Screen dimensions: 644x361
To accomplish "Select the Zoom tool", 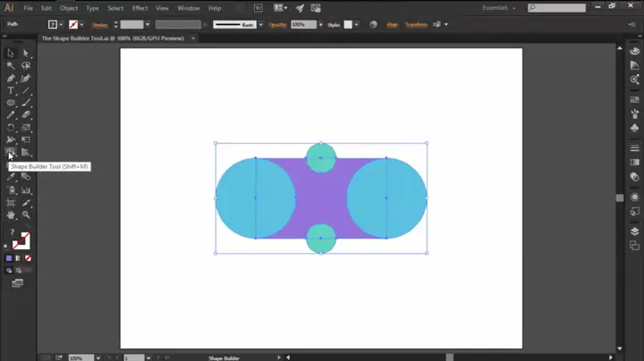I will click(x=26, y=215).
